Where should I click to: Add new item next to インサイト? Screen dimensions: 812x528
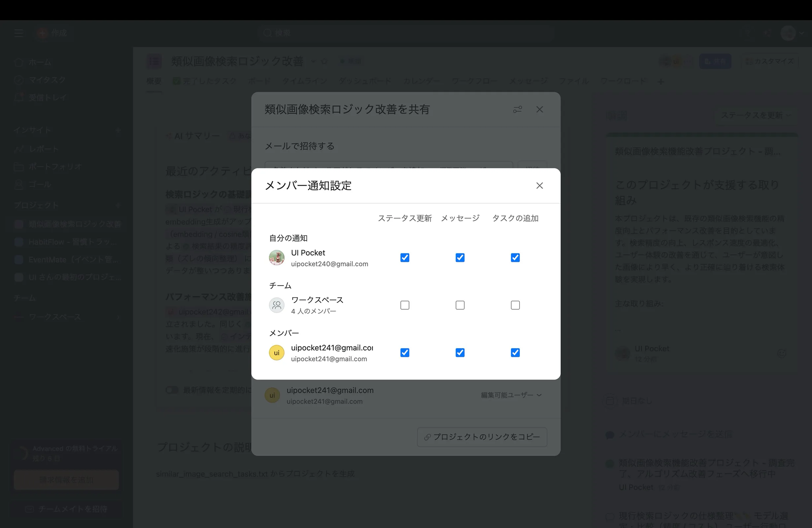click(x=118, y=130)
